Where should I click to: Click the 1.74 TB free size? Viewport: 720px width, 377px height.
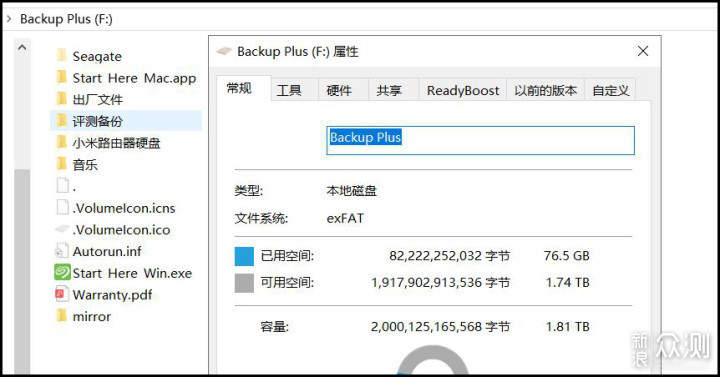click(568, 282)
